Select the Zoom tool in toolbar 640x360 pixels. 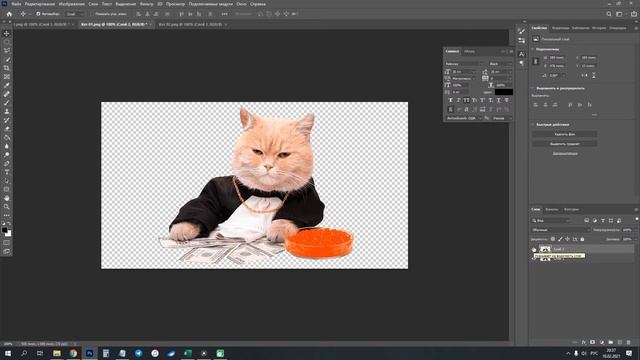point(7,207)
